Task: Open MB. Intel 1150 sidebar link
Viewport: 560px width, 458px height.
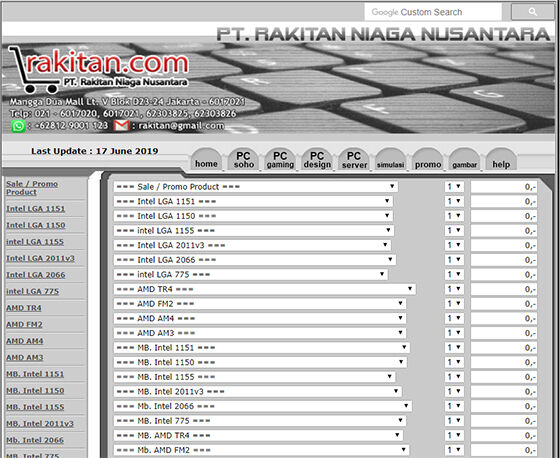Action: pyautogui.click(x=35, y=390)
